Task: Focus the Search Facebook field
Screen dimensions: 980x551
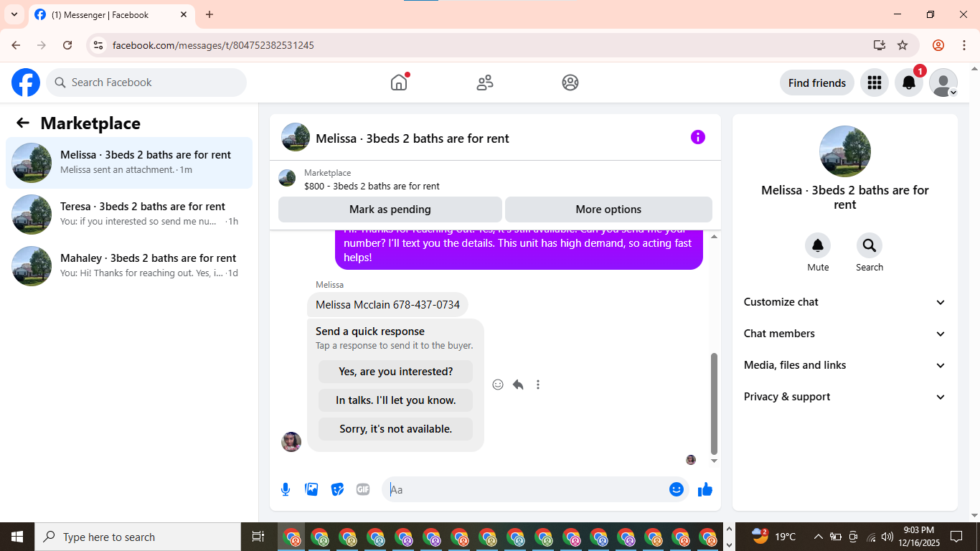Action: [146, 83]
